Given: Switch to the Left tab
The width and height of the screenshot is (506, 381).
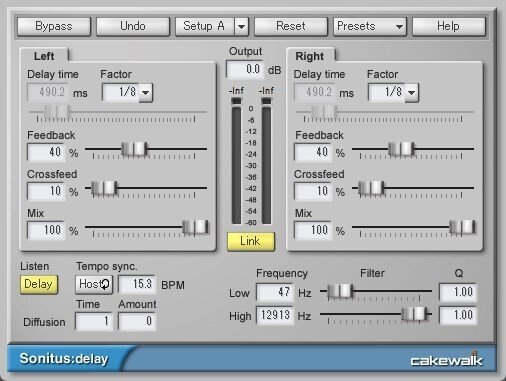Looking at the screenshot, I should (44, 56).
